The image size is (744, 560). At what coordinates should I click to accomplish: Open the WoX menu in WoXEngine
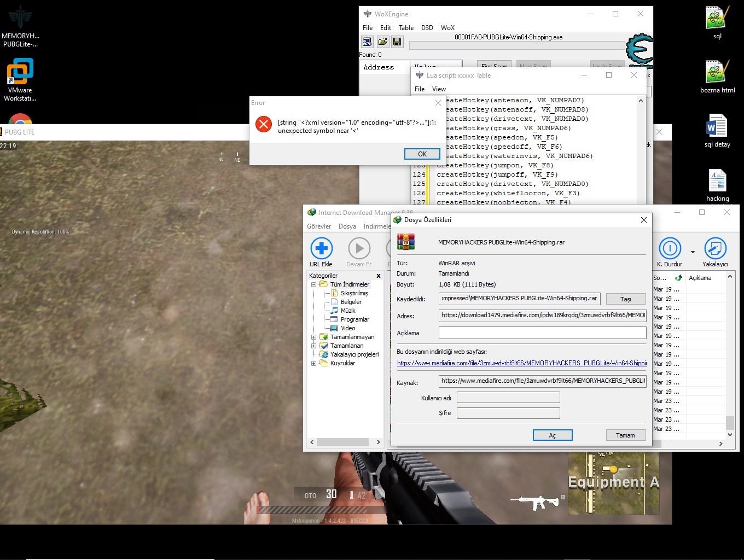pyautogui.click(x=447, y=28)
